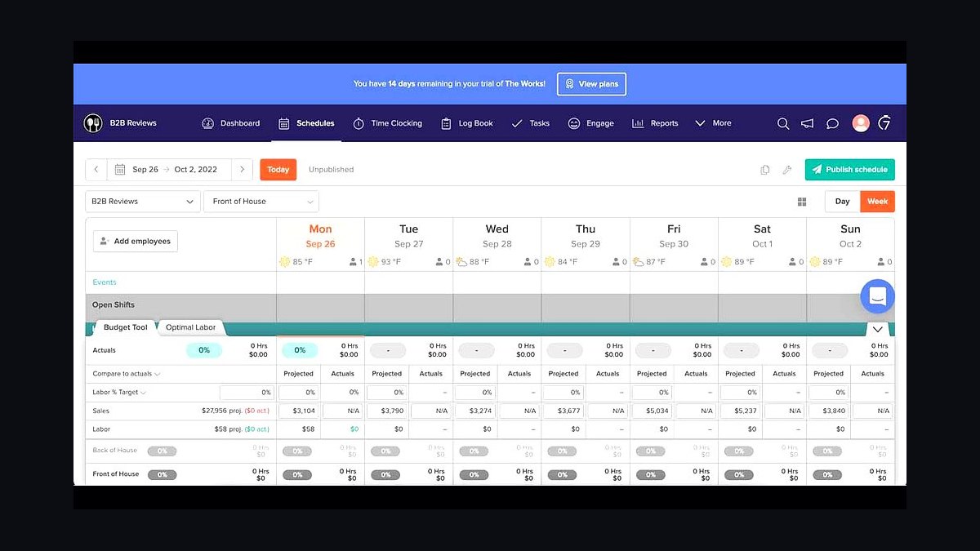Click the staff count icon under Monday

(x=352, y=262)
